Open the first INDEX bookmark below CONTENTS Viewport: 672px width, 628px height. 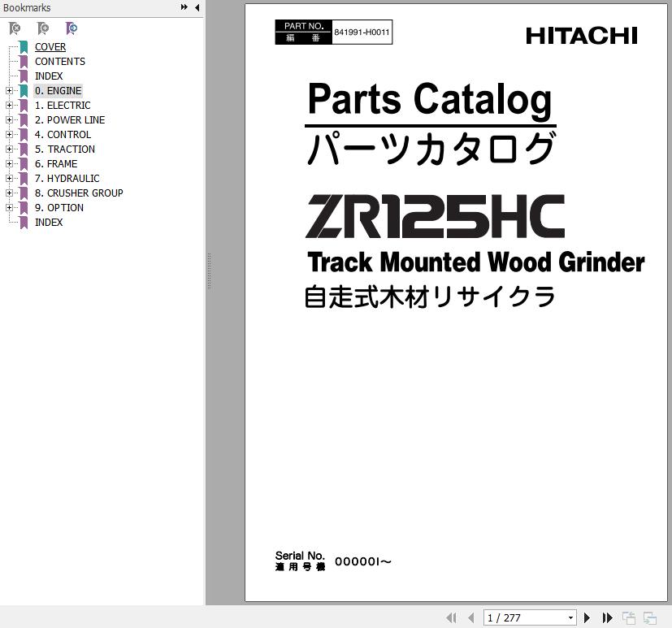49,76
